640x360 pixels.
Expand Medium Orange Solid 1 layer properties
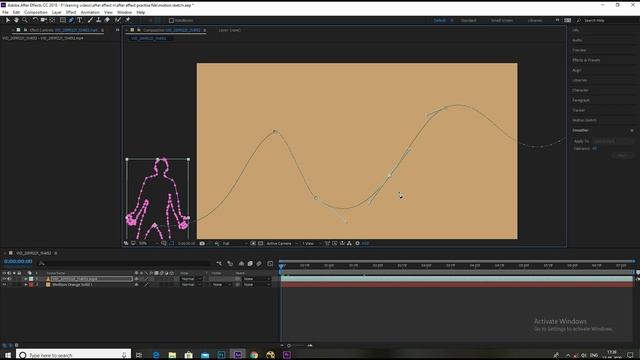26,284
